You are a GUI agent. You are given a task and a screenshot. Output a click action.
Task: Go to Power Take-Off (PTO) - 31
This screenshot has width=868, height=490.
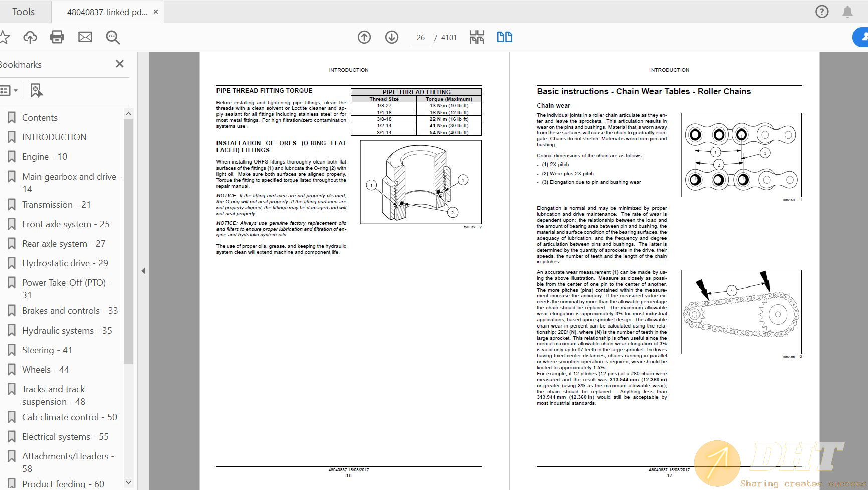click(67, 289)
